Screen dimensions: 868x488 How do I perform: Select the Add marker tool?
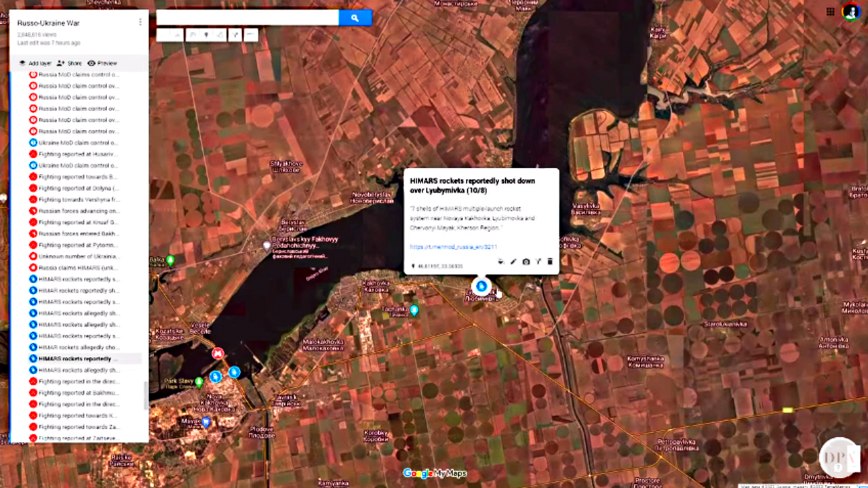tap(205, 35)
